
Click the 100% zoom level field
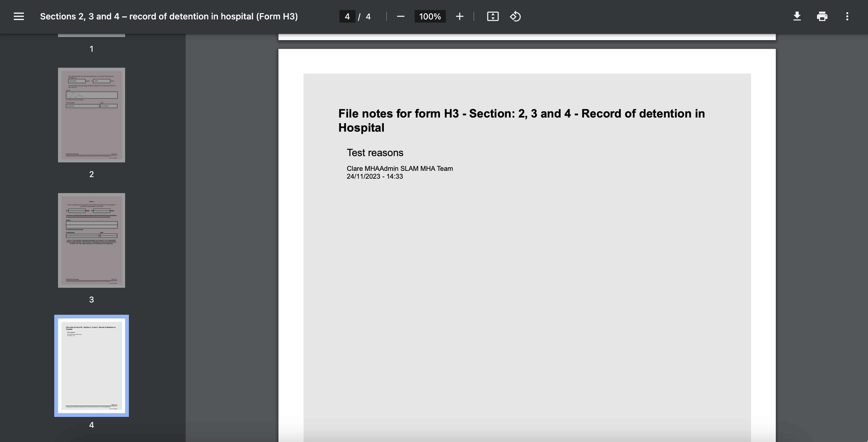[x=430, y=17]
